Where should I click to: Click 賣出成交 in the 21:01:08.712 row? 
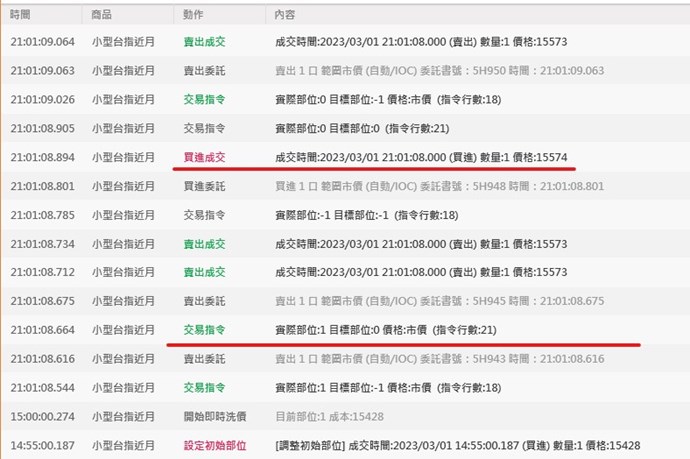pos(205,272)
